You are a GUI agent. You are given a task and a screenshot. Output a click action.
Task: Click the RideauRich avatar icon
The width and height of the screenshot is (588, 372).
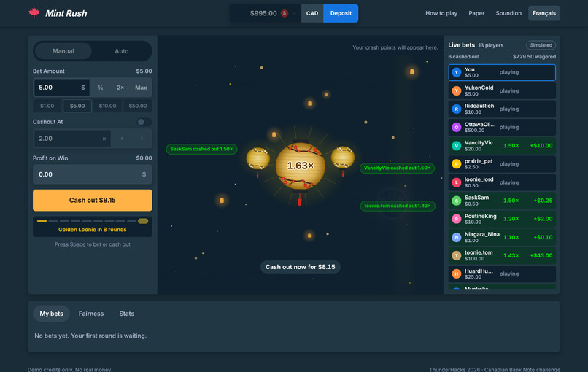tap(457, 109)
